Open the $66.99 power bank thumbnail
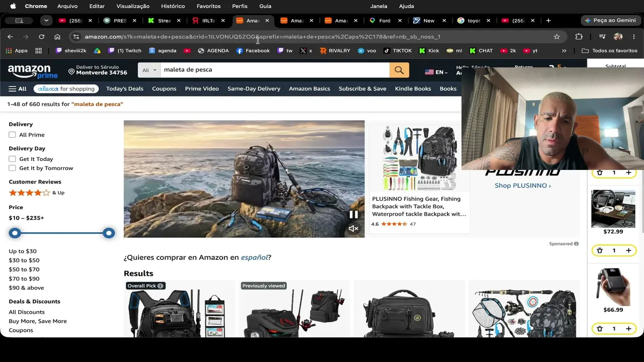The width and height of the screenshot is (644, 362). pyautogui.click(x=613, y=287)
